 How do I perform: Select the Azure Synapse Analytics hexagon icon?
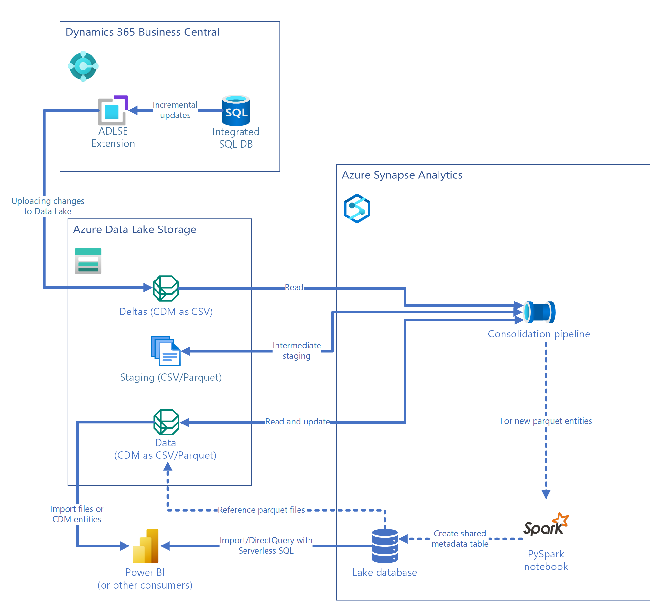click(x=357, y=208)
